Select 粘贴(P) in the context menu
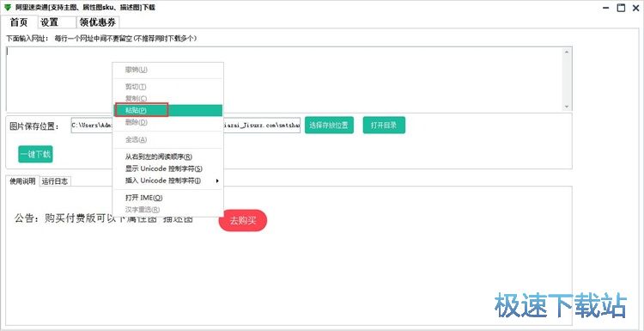 (167, 110)
